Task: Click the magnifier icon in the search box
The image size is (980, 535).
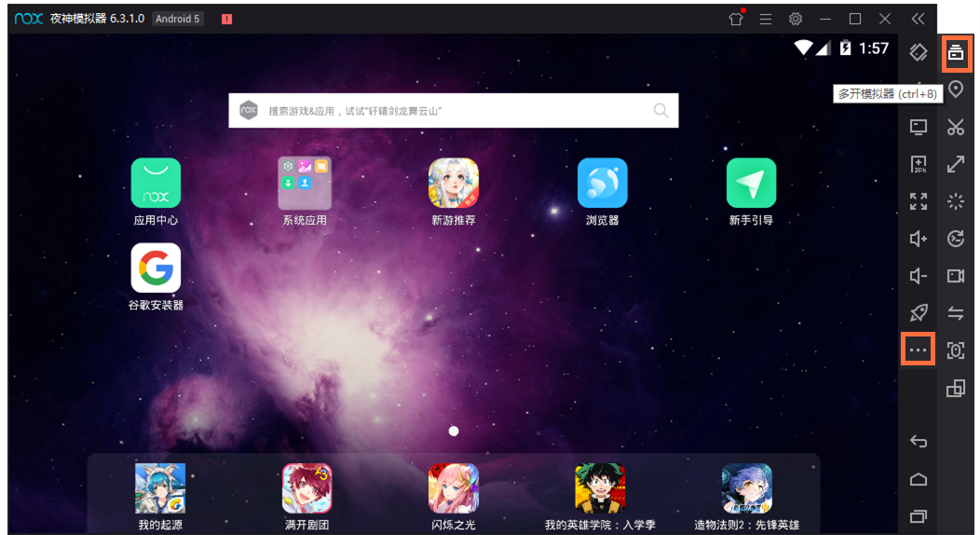Action: (660, 111)
